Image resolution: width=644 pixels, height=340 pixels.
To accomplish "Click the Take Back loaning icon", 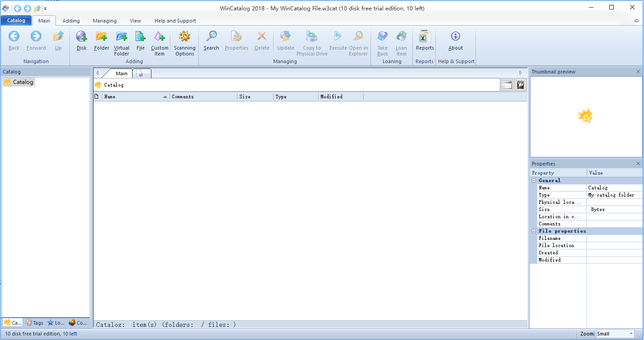I will pos(383,37).
